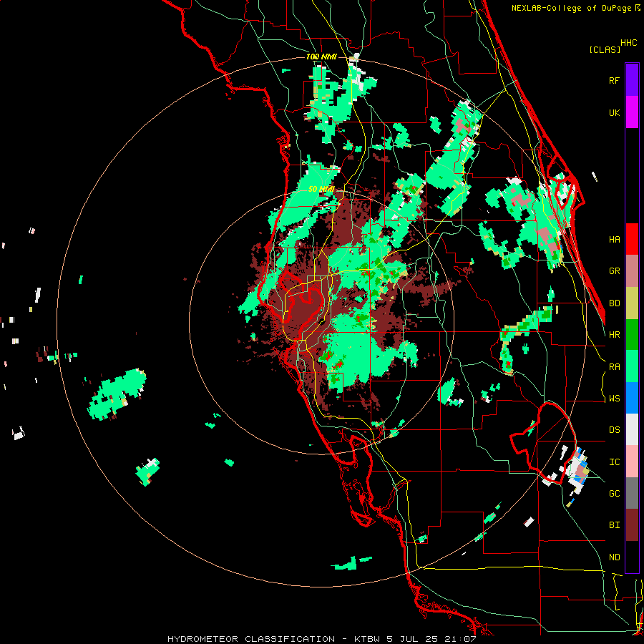
Task: Click the GC gray legend color block
Action: pyautogui.click(x=632, y=493)
